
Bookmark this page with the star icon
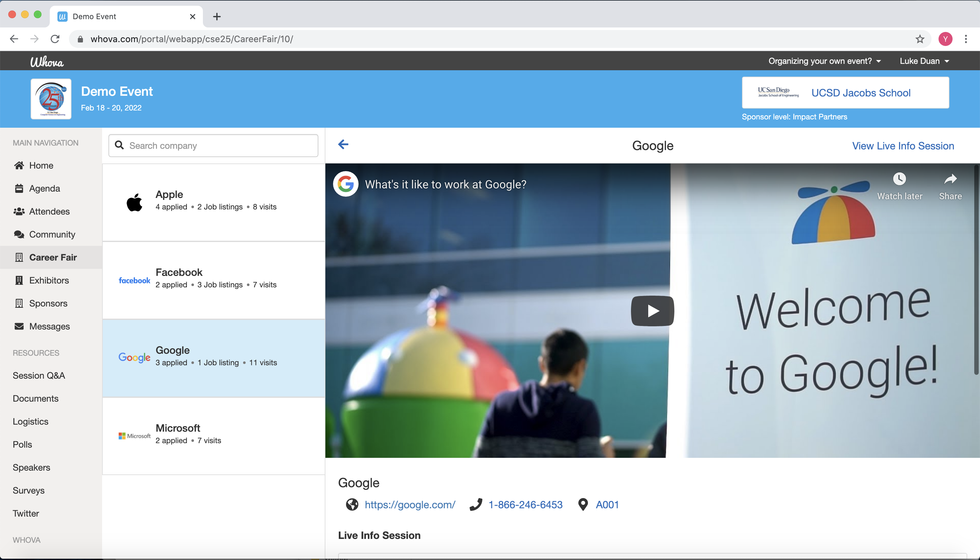pyautogui.click(x=920, y=39)
